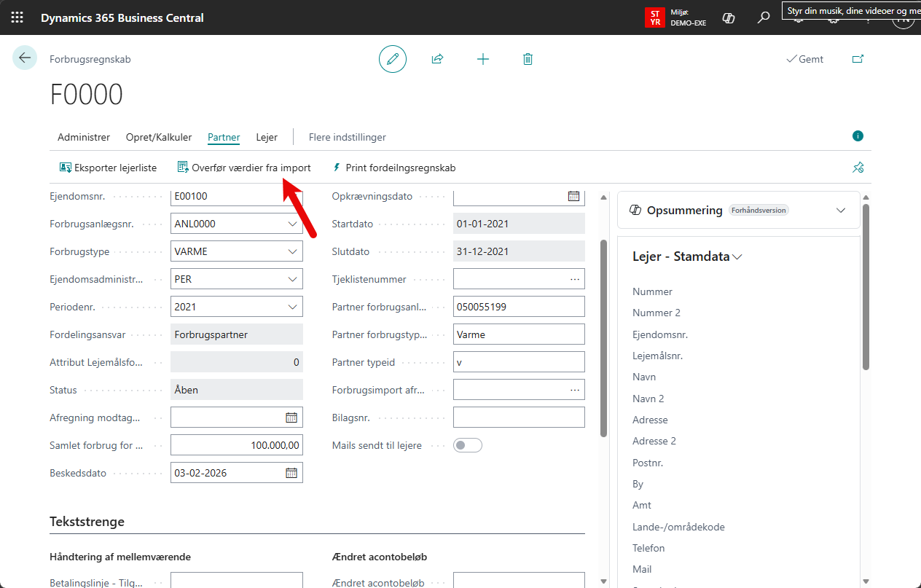921x588 pixels.
Task: Click the trash delete icon
Action: point(528,59)
